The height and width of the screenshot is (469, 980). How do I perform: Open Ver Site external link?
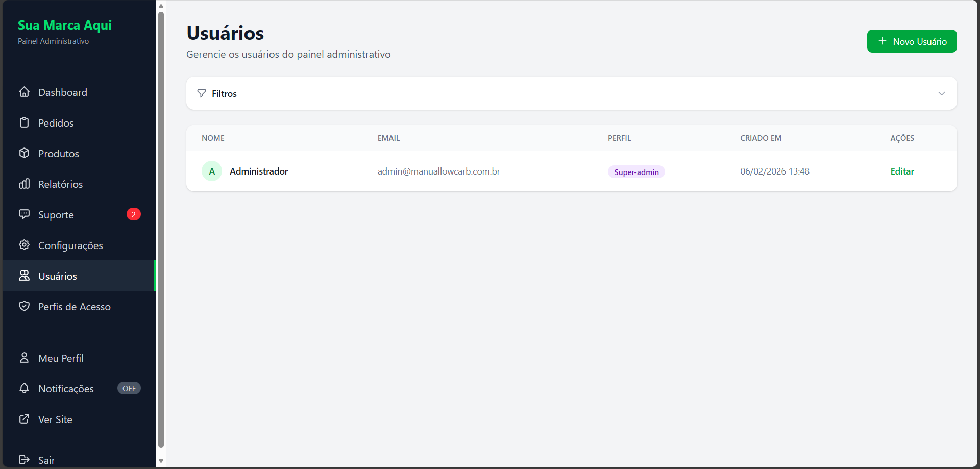click(55, 419)
